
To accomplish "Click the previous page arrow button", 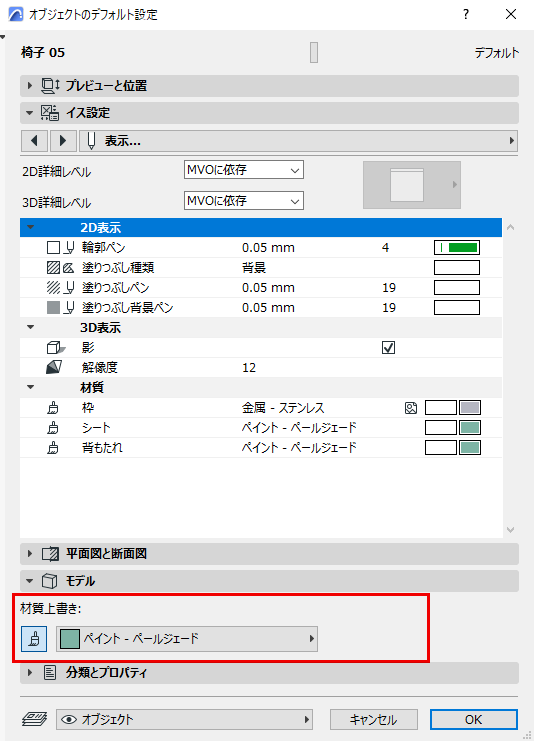I will point(34,141).
